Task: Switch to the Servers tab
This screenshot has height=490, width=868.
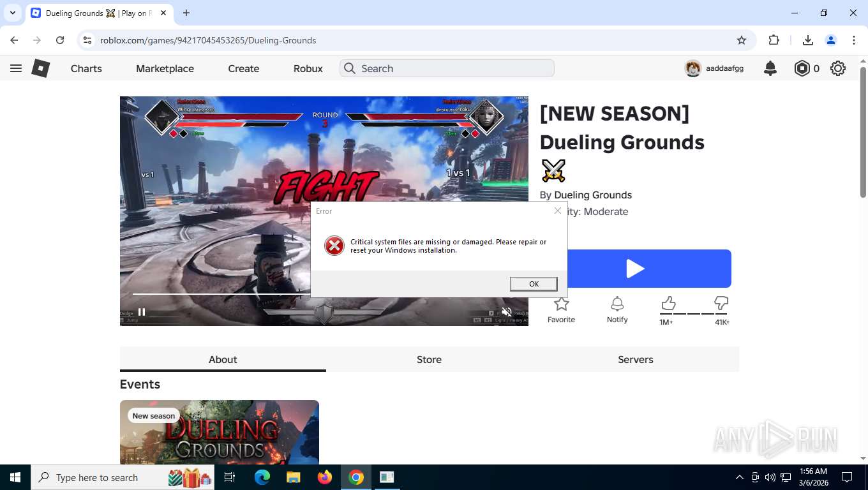Action: tap(636, 359)
